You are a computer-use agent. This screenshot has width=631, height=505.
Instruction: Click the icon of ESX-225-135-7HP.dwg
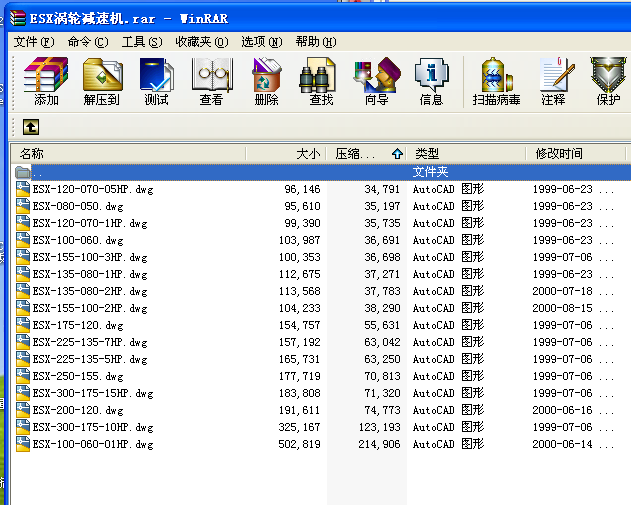tap(23, 342)
